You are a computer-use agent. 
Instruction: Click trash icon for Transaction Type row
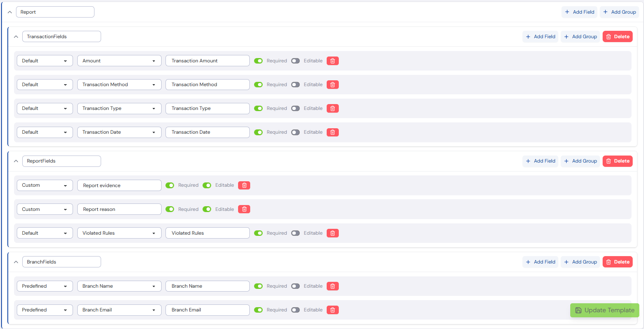333,108
